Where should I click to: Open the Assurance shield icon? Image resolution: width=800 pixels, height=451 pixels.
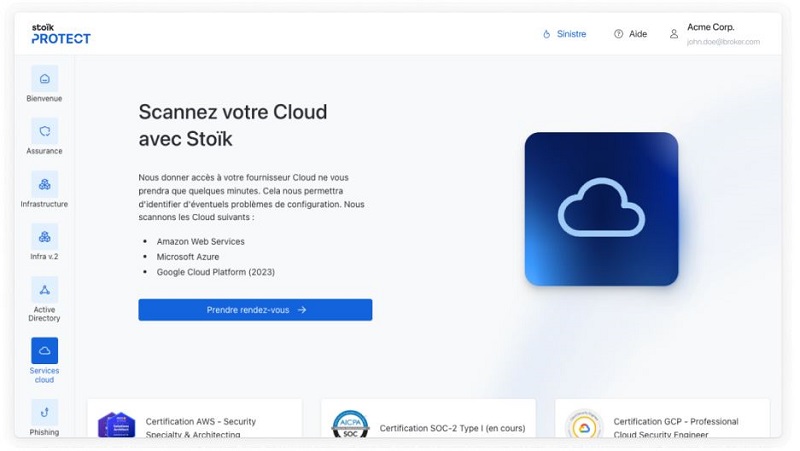point(44,131)
